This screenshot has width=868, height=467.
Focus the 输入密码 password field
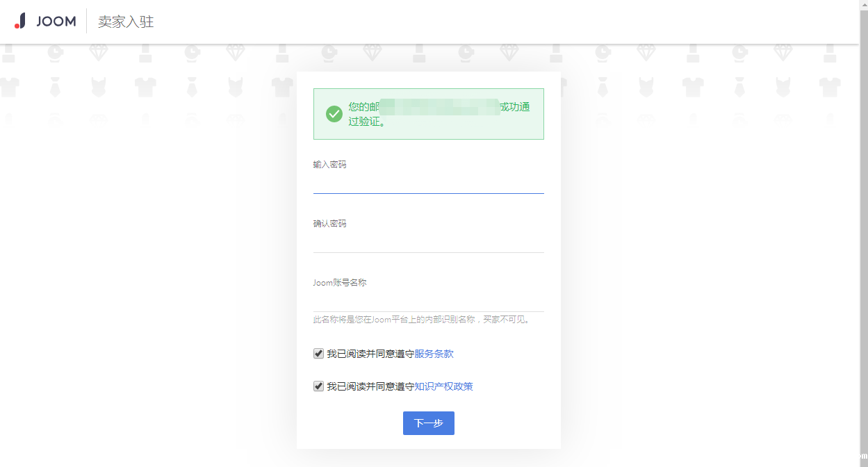point(428,184)
